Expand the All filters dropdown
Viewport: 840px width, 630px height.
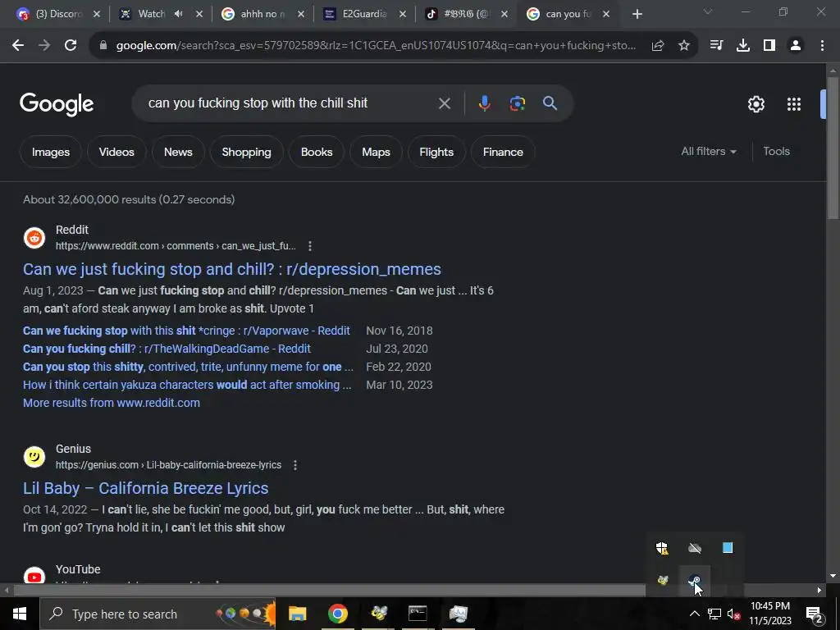(708, 152)
